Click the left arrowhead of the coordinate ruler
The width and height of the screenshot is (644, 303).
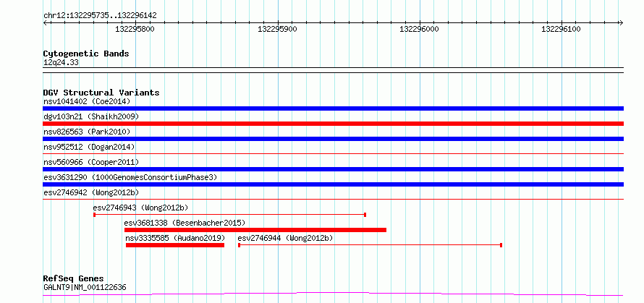pos(45,22)
